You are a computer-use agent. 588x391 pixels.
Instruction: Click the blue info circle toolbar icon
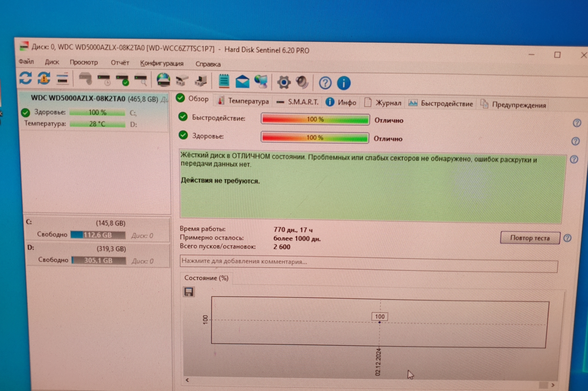[343, 83]
